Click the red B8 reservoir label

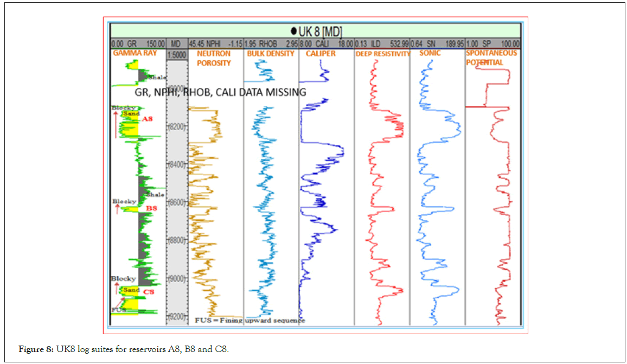pos(152,208)
